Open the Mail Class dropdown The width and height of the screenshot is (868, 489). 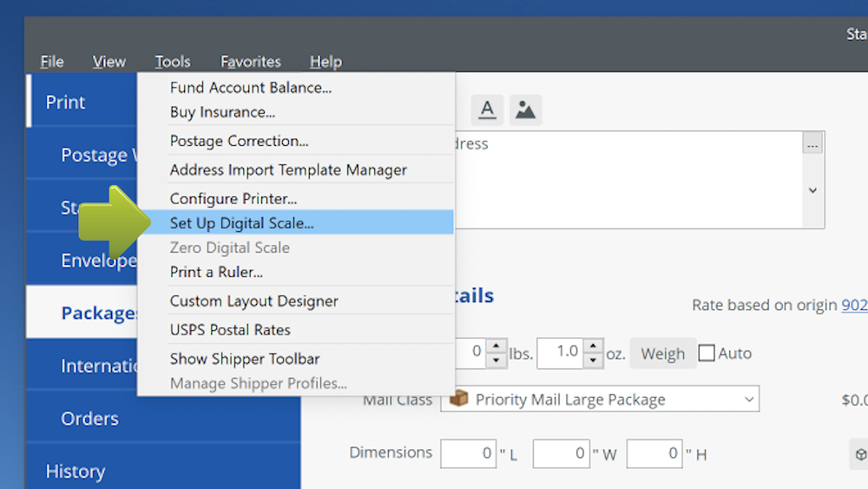[748, 400]
